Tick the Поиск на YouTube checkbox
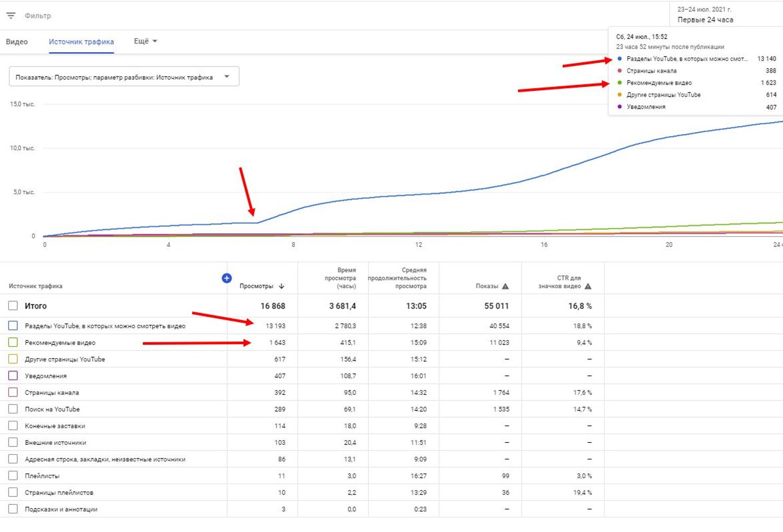This screenshot has width=783, height=532. pos(13,409)
